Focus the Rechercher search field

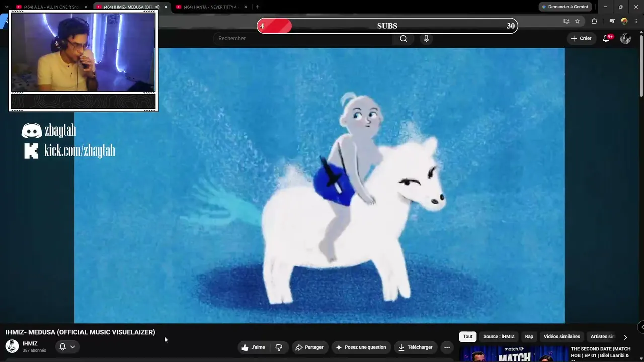coord(303,39)
